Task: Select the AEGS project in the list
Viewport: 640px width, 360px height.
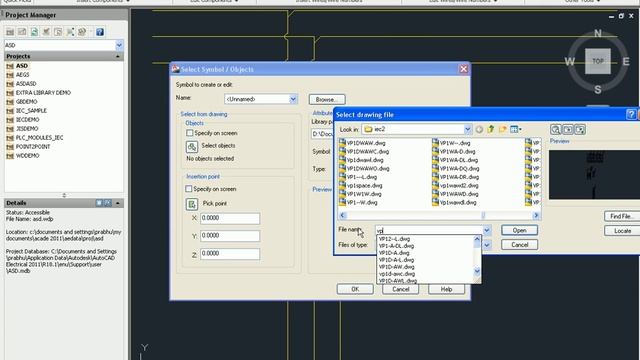Action: [x=22, y=75]
